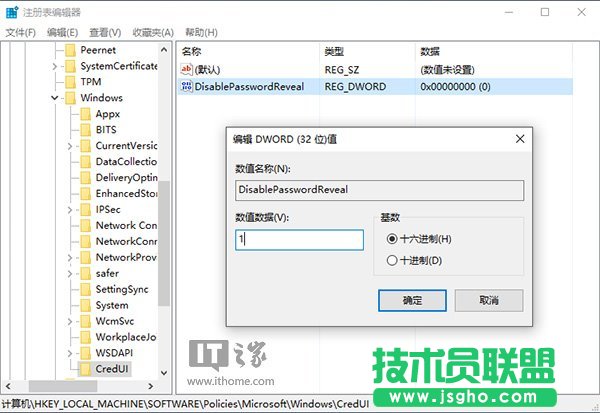The height and width of the screenshot is (413, 600).
Task: Click the IPSec folder icon
Action: 86,210
